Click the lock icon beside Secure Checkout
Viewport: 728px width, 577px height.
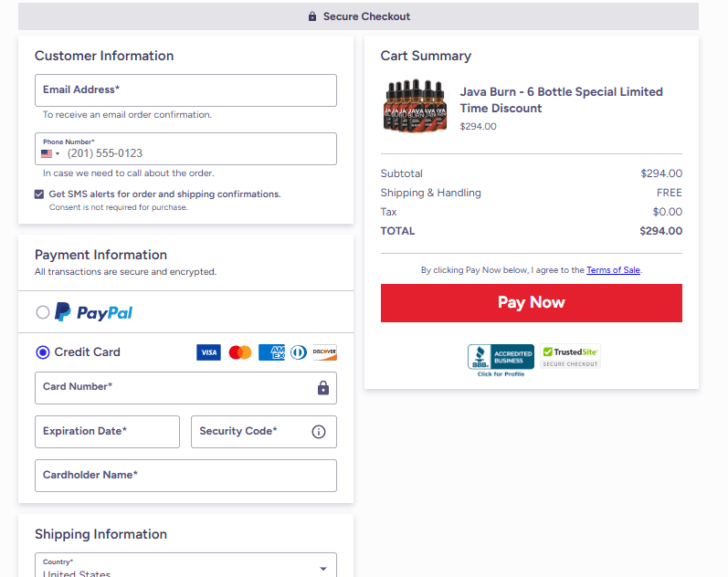coord(312,16)
